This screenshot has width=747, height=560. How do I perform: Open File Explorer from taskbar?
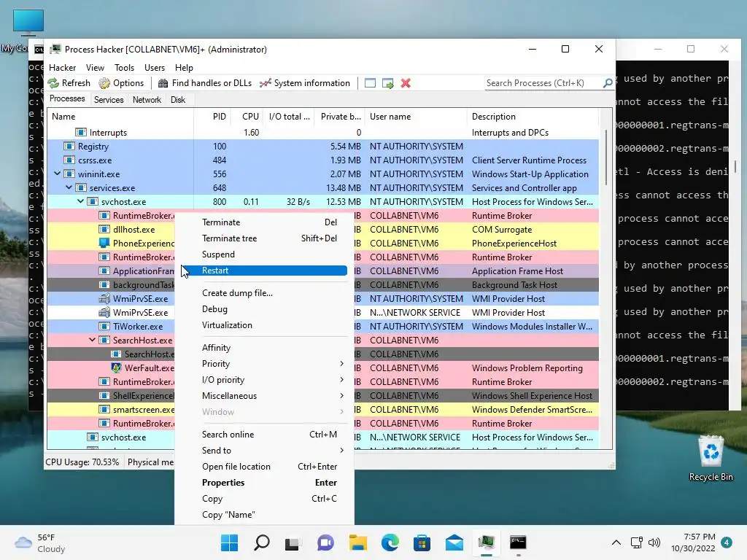(x=357, y=542)
